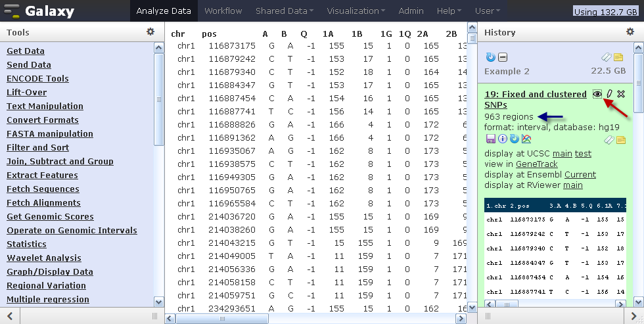Viewport: 644px width, 324px height.
Task: Click the 'Using 132.7 GB' quota text
Action: click(605, 11)
